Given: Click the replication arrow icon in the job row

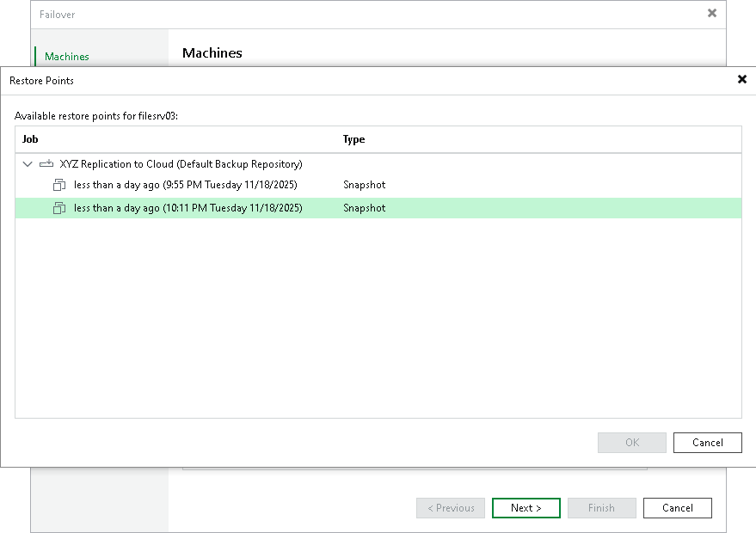Looking at the screenshot, I should 47,163.
